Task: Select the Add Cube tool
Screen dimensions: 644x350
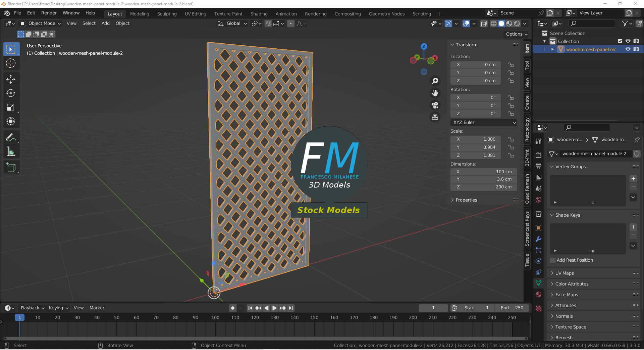Action: point(11,167)
